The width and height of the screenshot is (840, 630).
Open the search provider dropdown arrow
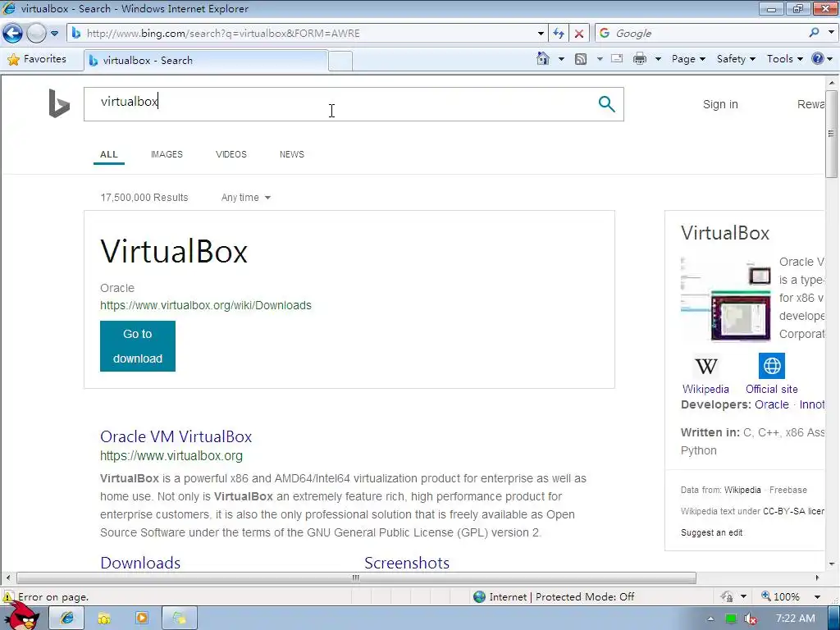point(831,33)
